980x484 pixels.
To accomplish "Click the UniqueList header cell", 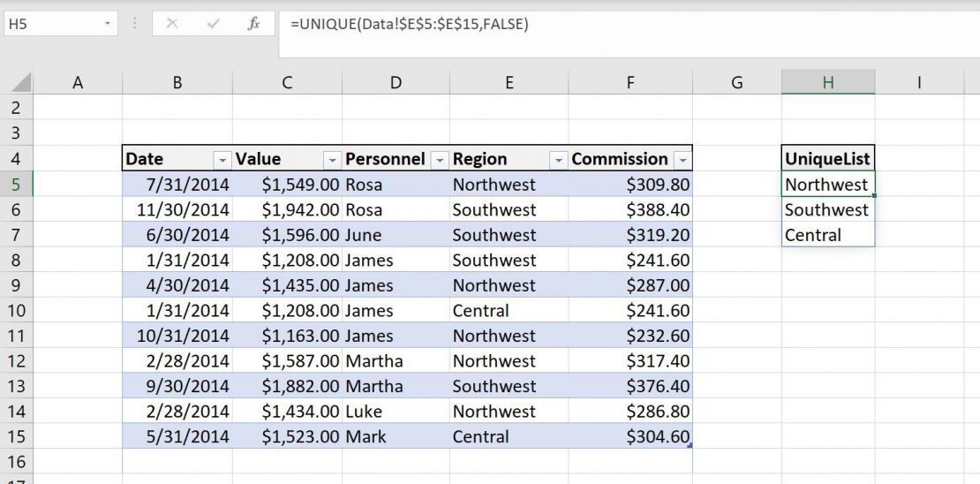I will [827, 159].
